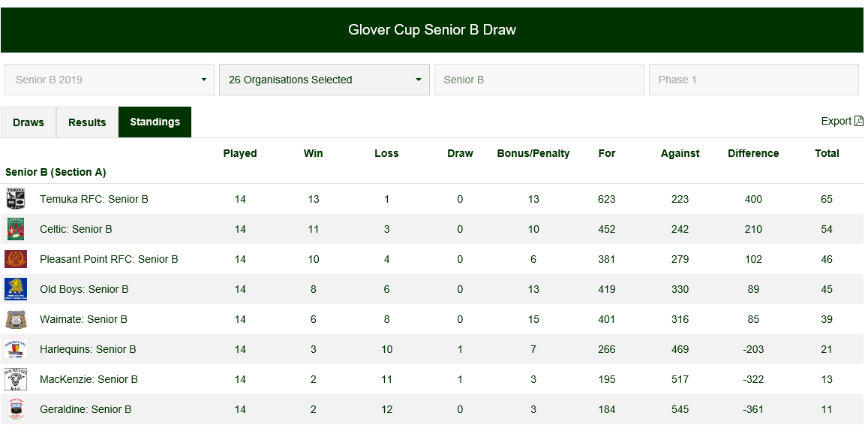
Task: Click the Total column header
Action: point(827,153)
